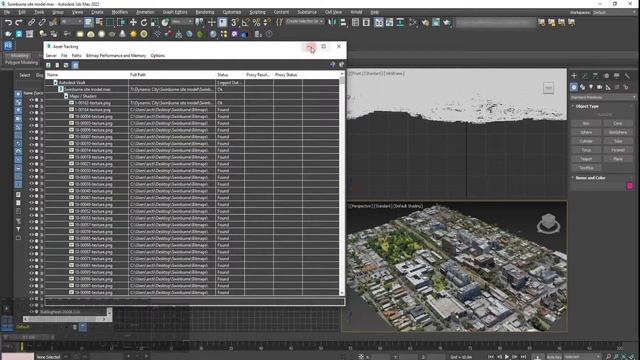Click the Play Animation button
640x360 pixels.
[507, 357]
